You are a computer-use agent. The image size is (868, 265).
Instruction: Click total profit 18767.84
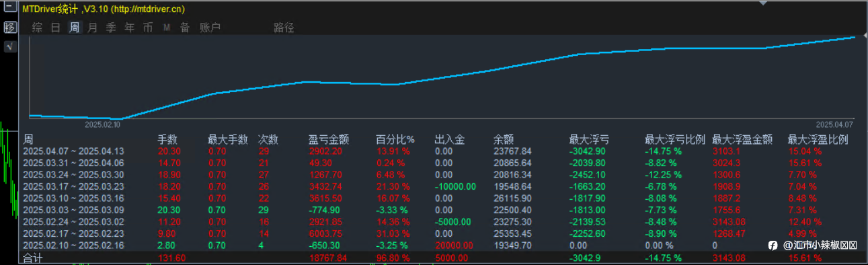tap(327, 258)
